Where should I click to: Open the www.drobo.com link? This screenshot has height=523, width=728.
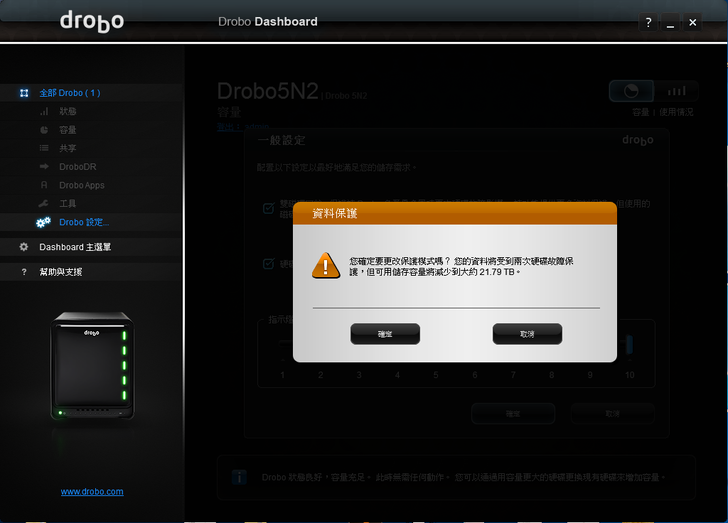[92, 491]
